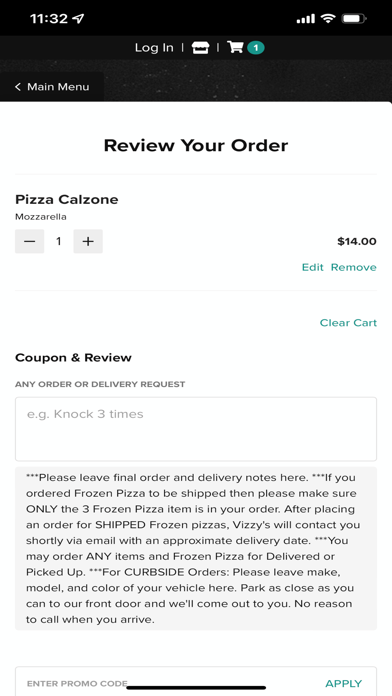Tap the cellular signal bars icon
392x696 pixels.
(305, 19)
